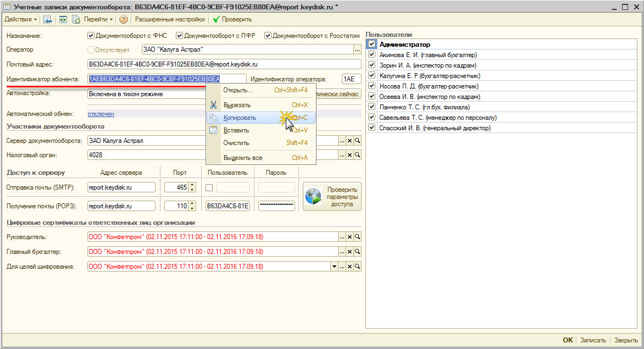Click the reread-from-list toolbar icon with blue arrow
The width and height of the screenshot is (644, 349).
point(48,19)
